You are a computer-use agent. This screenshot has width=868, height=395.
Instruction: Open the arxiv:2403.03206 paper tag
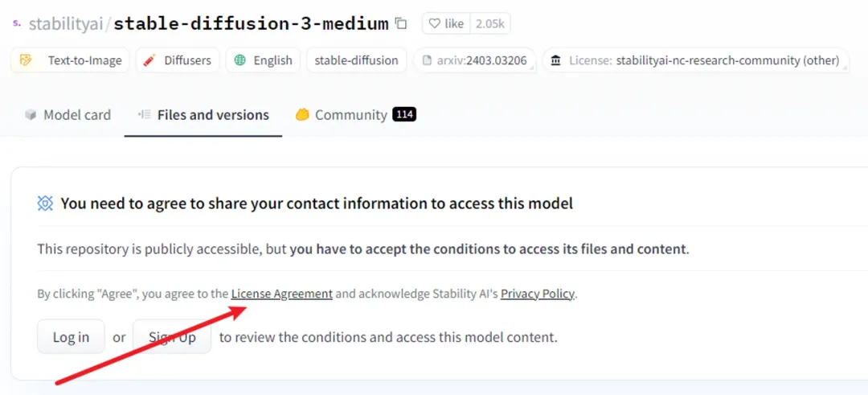[474, 60]
